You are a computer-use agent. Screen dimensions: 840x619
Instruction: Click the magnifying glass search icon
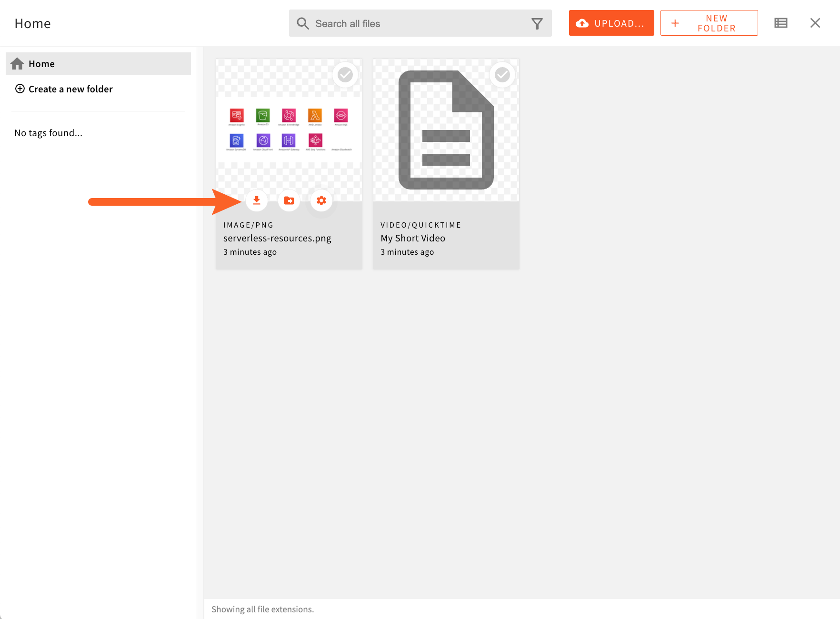(x=303, y=23)
